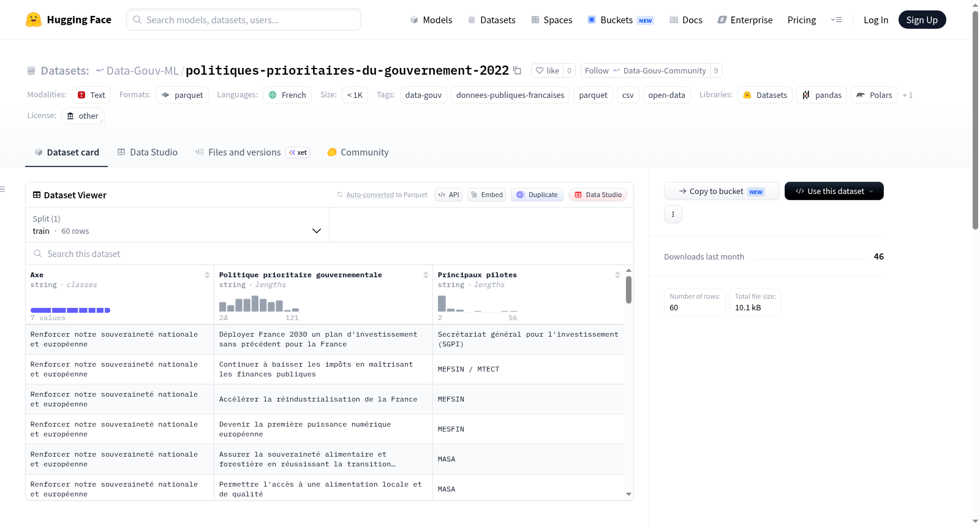Select the 'MEFSIN / MTECT' cell
Image resolution: width=980 pixels, height=527 pixels.
529,369
